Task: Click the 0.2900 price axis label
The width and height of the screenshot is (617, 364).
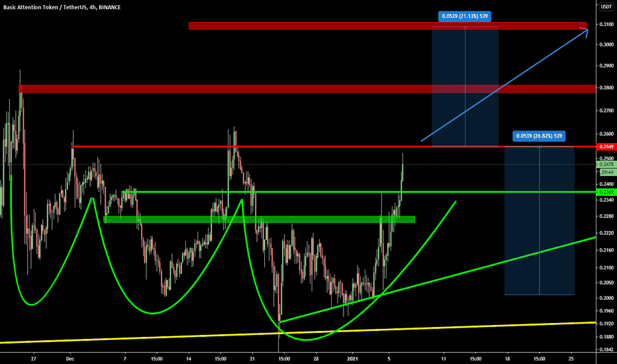Action: [x=606, y=66]
